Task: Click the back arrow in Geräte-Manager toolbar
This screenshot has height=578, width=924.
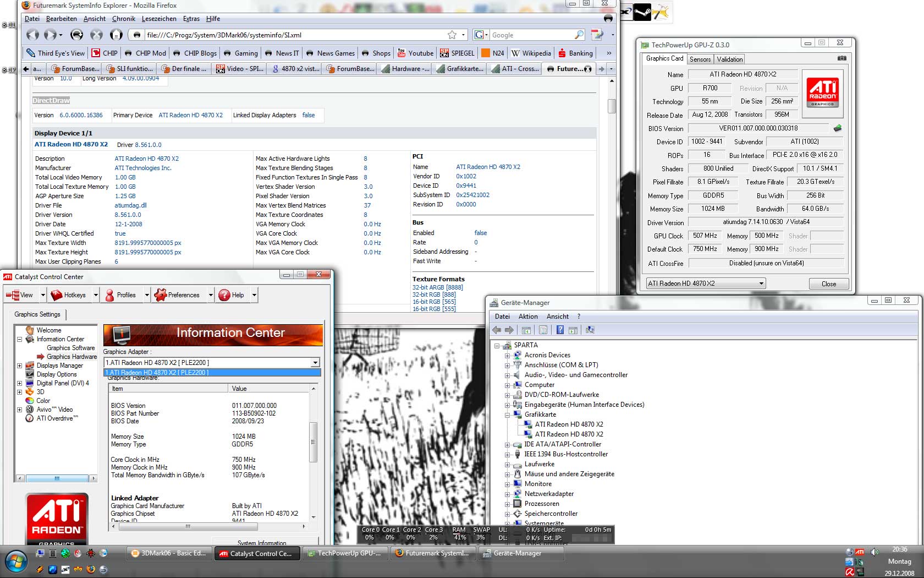Action: pyautogui.click(x=497, y=330)
